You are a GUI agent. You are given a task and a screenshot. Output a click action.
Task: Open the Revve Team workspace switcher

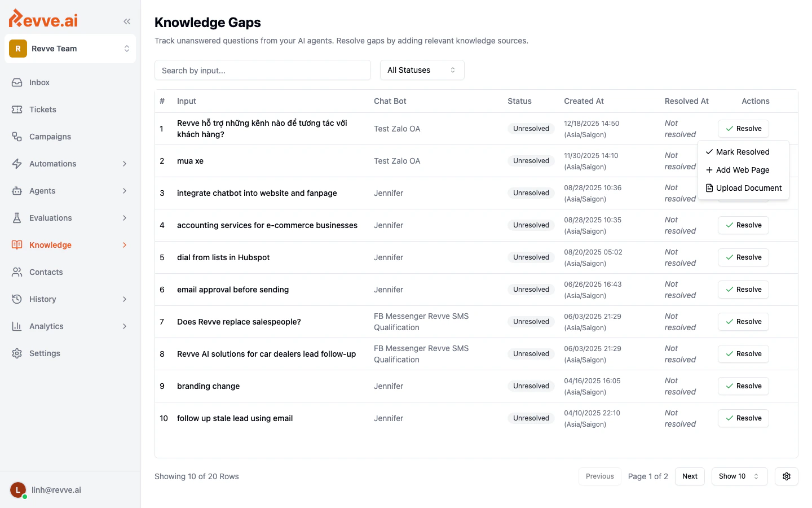coord(70,49)
